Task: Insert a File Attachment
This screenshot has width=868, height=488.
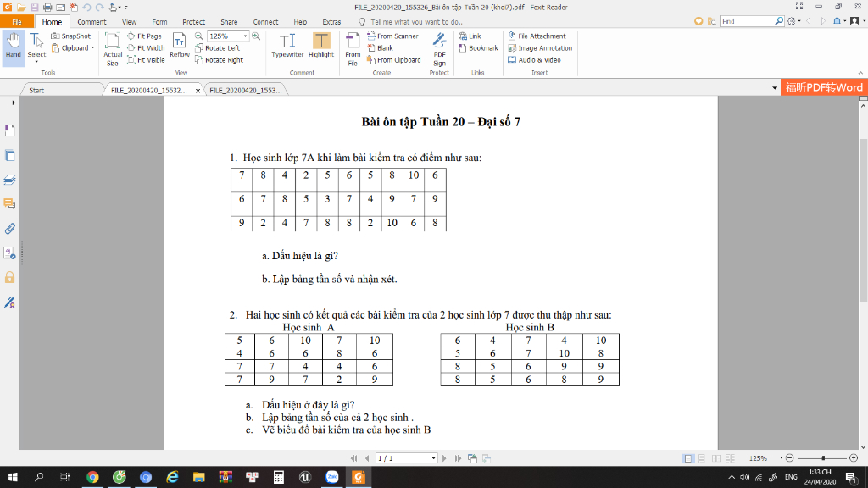Action: [537, 36]
